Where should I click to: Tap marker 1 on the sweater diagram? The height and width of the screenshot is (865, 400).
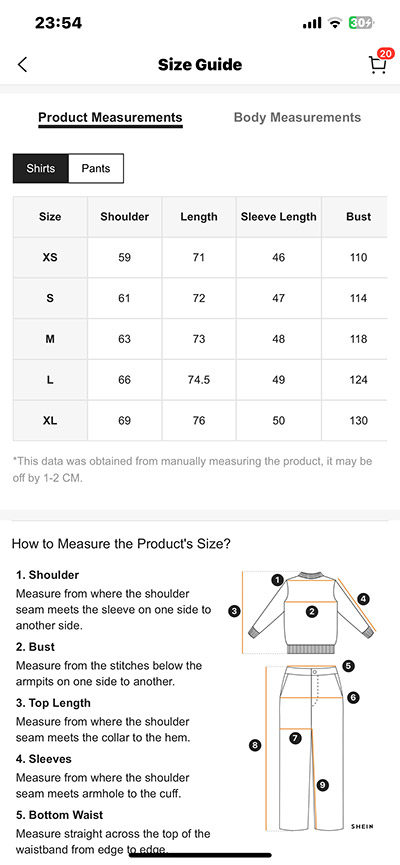(x=278, y=580)
